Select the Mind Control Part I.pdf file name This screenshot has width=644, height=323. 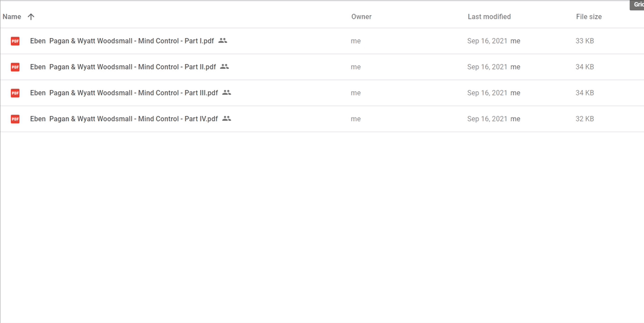tap(122, 41)
